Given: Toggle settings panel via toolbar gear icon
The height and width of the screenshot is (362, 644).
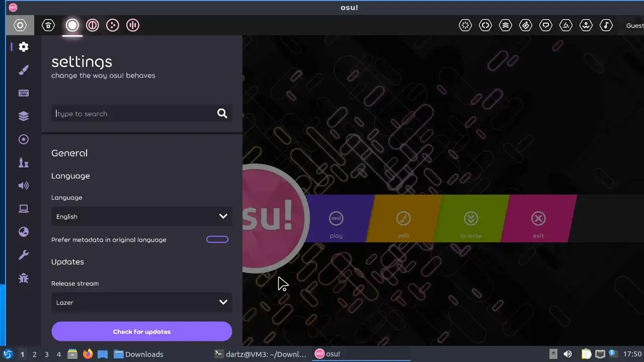Looking at the screenshot, I should pos(20,25).
